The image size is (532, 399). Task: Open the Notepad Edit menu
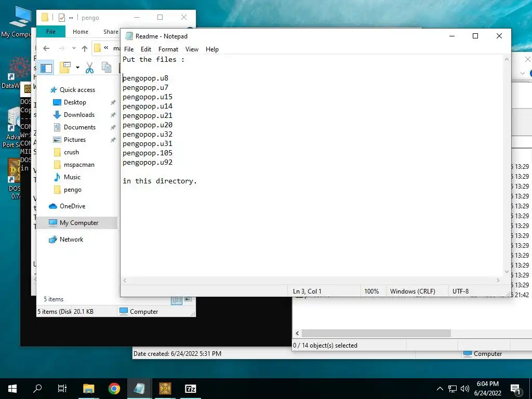146,49
